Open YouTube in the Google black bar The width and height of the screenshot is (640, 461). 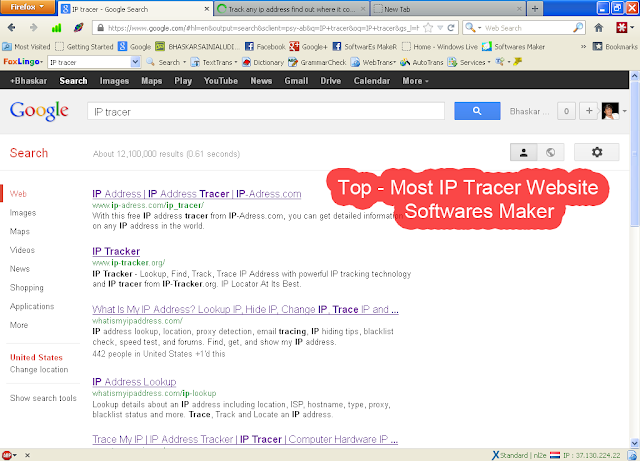tap(221, 81)
